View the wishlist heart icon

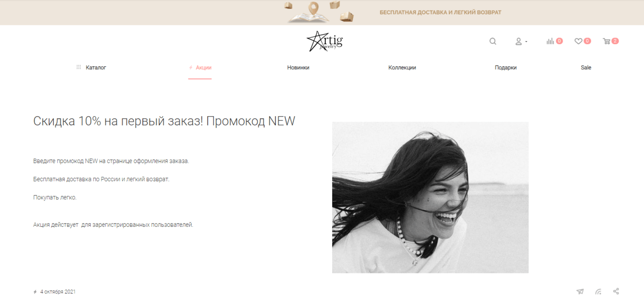click(x=578, y=41)
